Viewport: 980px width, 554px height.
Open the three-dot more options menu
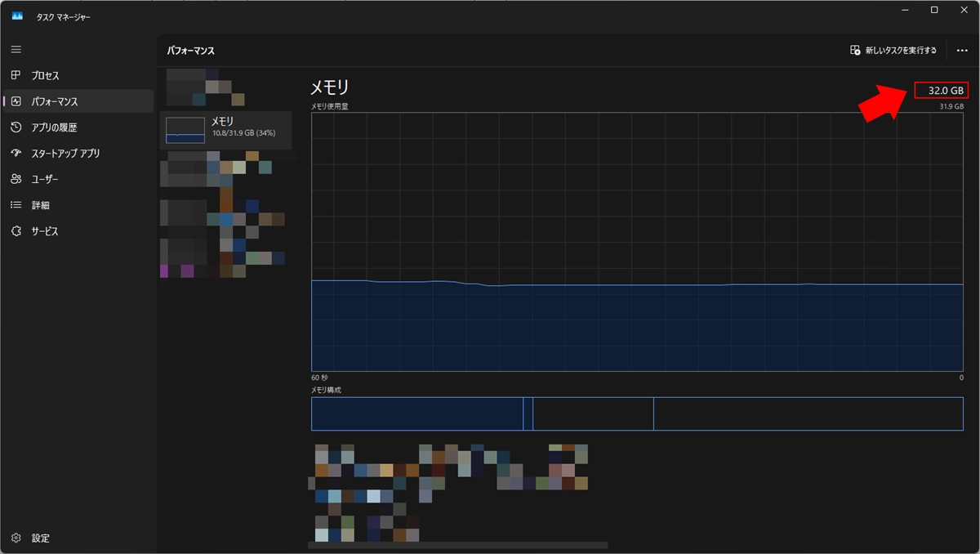click(x=962, y=51)
